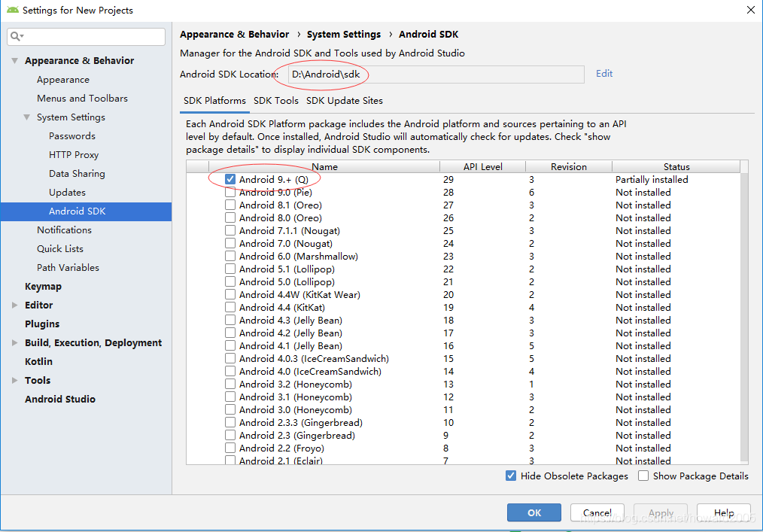Collapse Appearance & Behavior tree node
This screenshot has width=763, height=532.
click(x=14, y=61)
